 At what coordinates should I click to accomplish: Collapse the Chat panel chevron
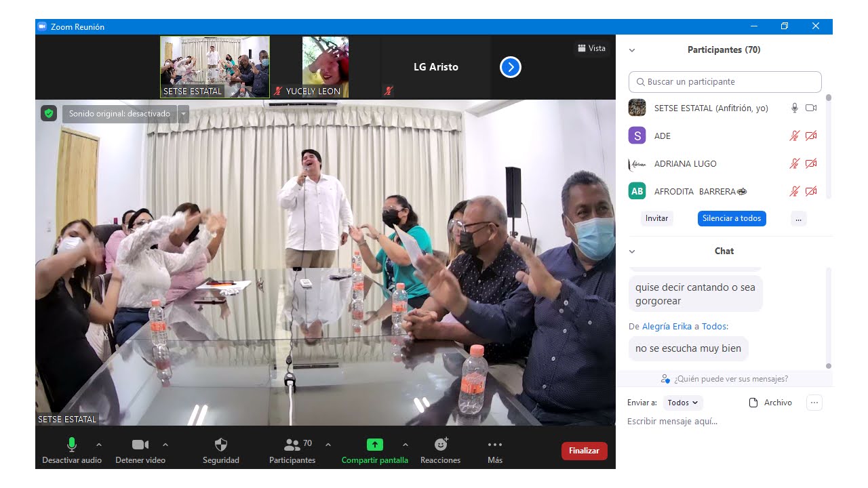click(632, 251)
